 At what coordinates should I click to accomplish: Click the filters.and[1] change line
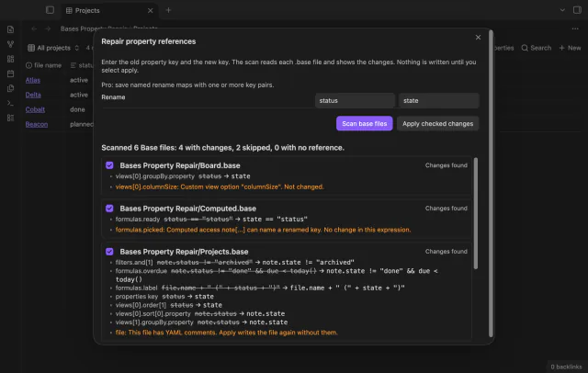pos(234,263)
